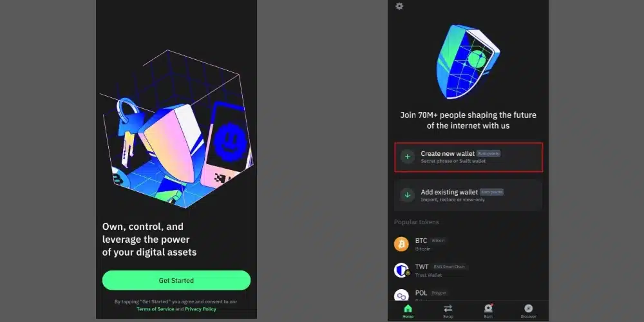644x322 pixels.
Task: Open the BTC Bitcoin token row
Action: (x=468, y=244)
